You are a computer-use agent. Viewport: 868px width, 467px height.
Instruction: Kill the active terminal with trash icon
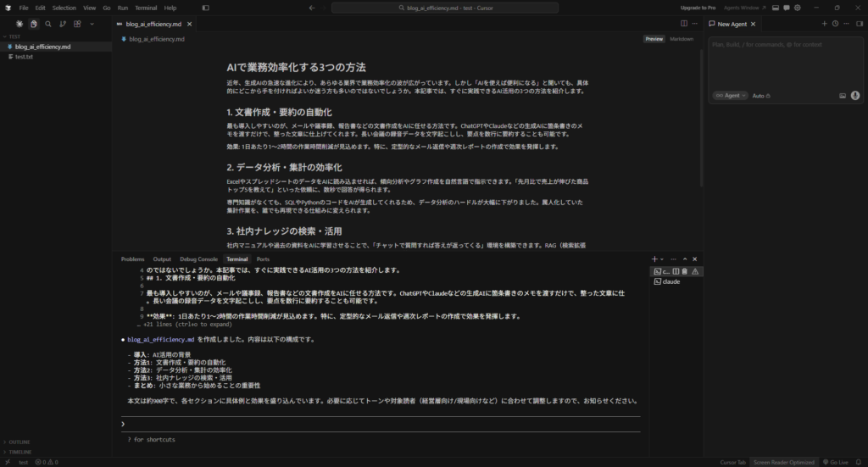[685, 271]
